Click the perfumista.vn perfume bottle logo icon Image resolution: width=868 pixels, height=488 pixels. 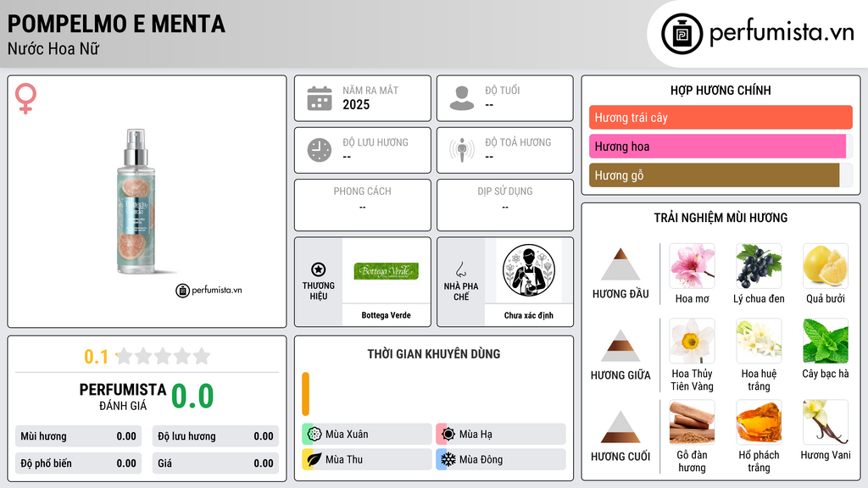682,34
